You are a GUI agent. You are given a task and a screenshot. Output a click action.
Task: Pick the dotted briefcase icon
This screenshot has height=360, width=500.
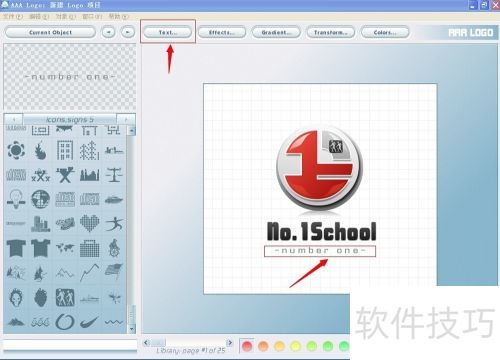(89, 248)
